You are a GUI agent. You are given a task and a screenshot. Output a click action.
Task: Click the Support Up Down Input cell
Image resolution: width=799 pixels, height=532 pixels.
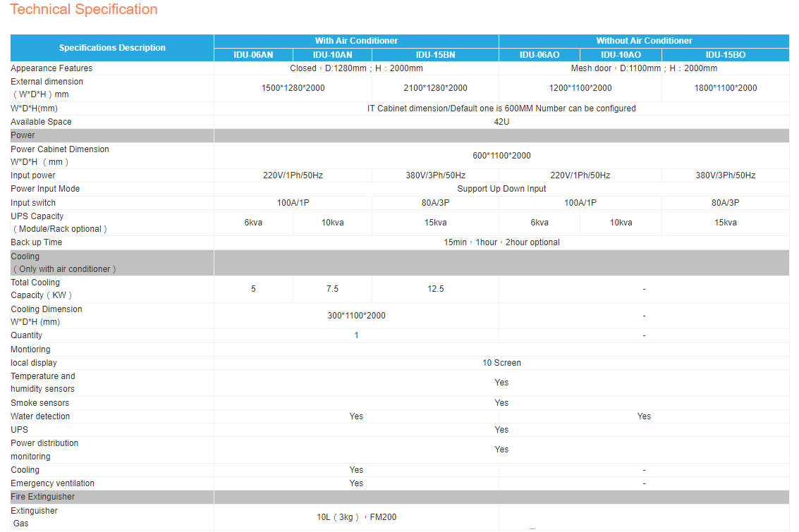[x=501, y=189]
